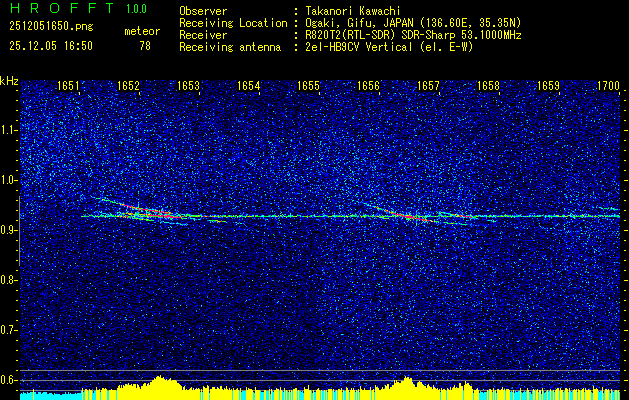The height and width of the screenshot is (400, 629).
Task: Click the R820T2(RTL-SDR) SDR-Sharp 53.1000MHz text
Action: click(413, 35)
